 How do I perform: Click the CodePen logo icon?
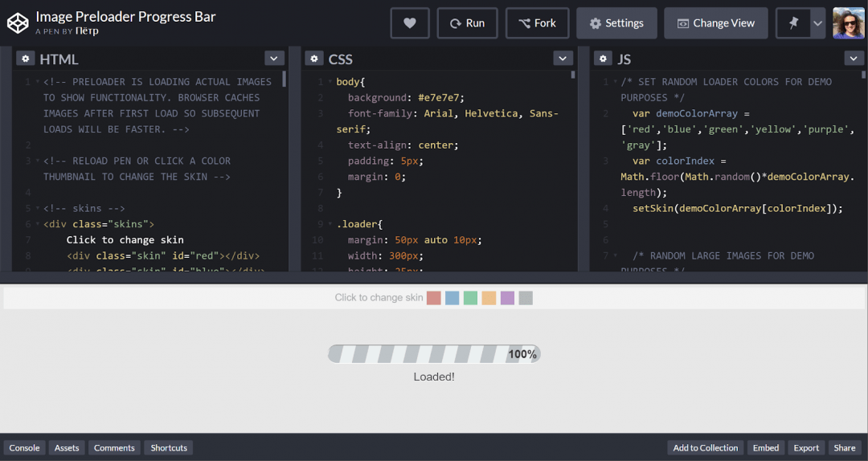tap(18, 23)
